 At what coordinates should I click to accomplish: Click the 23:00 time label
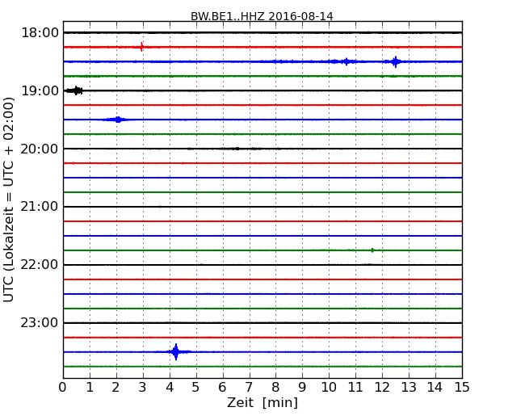(x=40, y=323)
